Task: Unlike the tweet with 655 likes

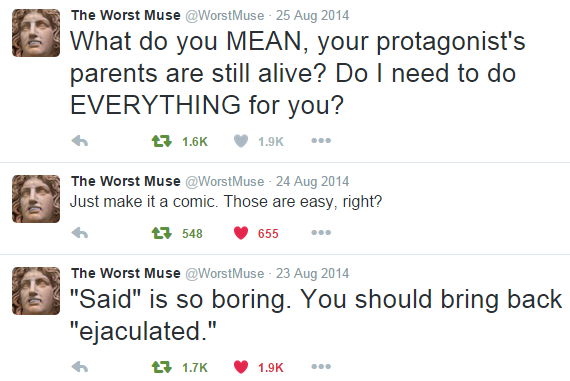Action: click(x=241, y=233)
